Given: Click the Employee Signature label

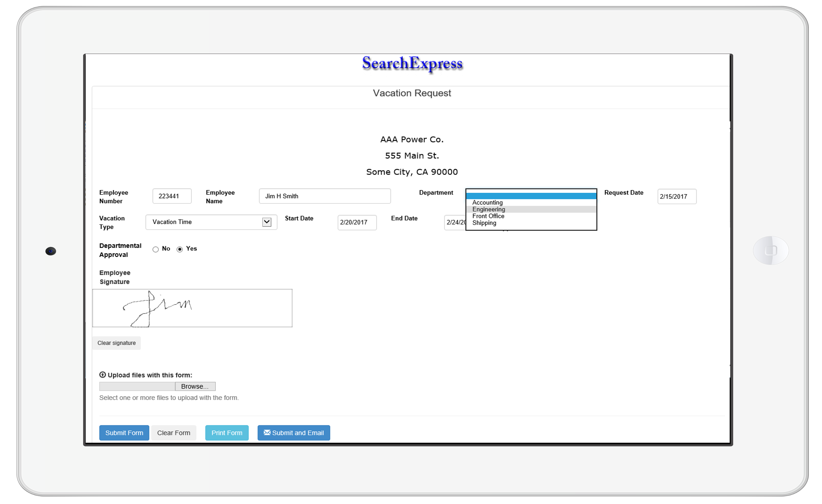Looking at the screenshot, I should 115,277.
